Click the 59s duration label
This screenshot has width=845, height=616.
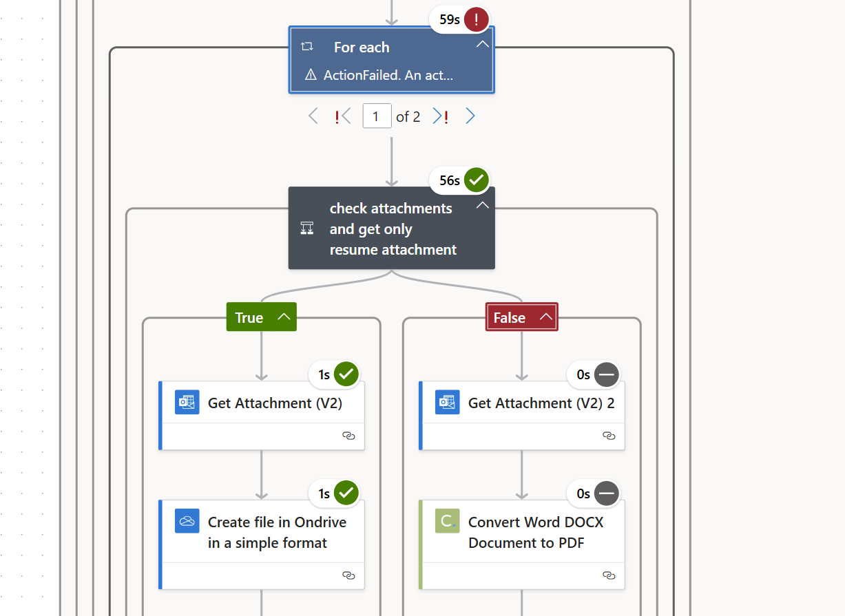pyautogui.click(x=450, y=20)
